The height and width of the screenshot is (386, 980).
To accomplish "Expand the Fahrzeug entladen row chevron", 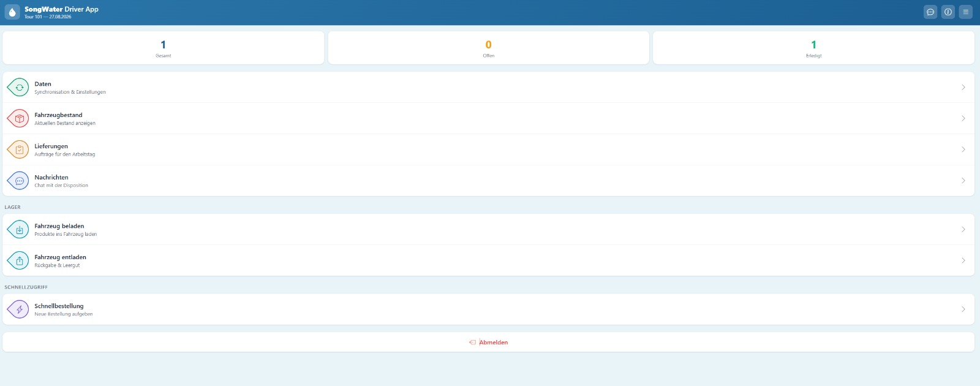I will [x=963, y=260].
